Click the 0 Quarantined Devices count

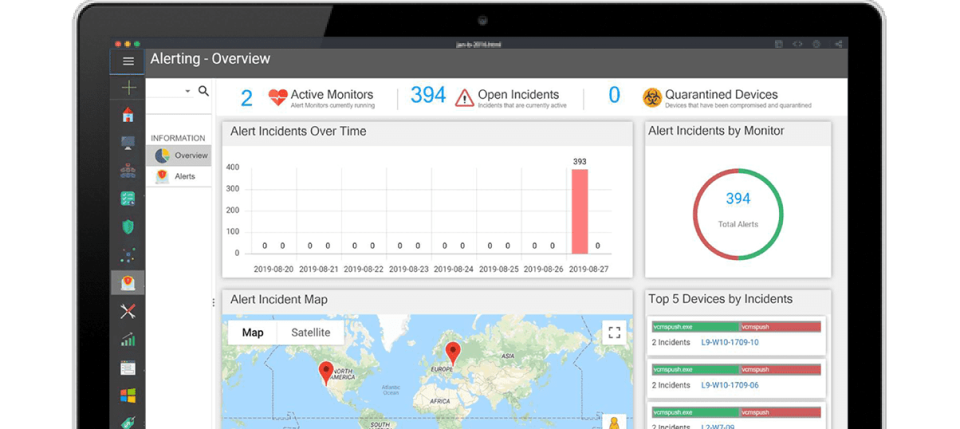(614, 95)
